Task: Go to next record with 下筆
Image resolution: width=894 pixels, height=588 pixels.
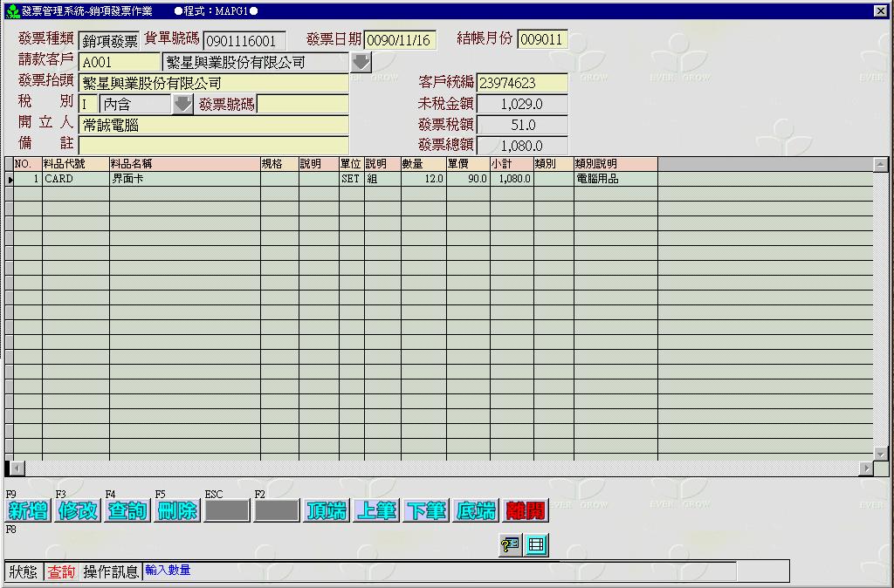Action: (x=426, y=511)
